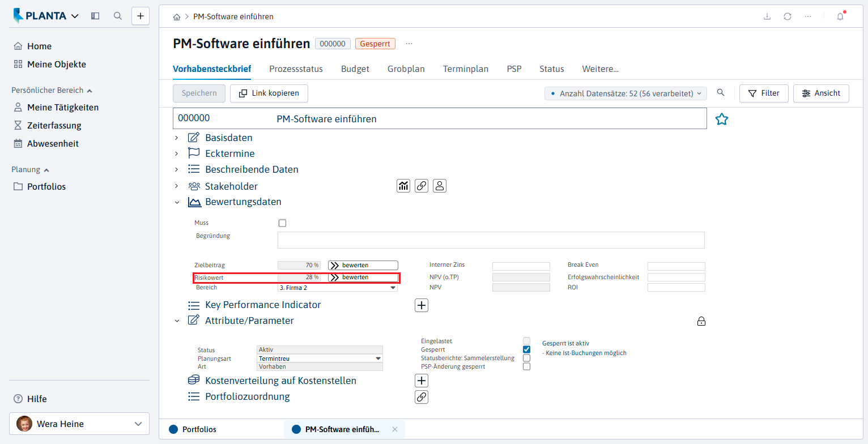Viewport: 868px width, 444px height.
Task: Click the refresh icon in top bar
Action: [x=788, y=16]
